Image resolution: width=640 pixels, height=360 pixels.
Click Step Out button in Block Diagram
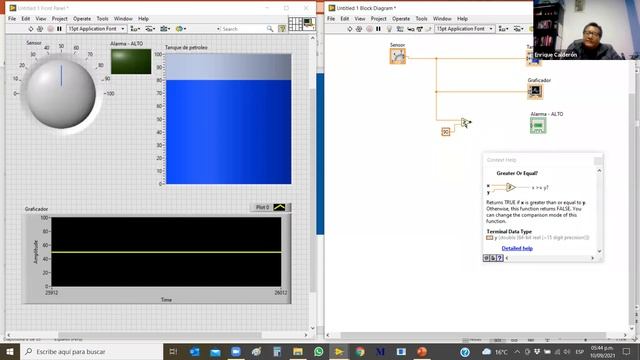[x=429, y=29]
